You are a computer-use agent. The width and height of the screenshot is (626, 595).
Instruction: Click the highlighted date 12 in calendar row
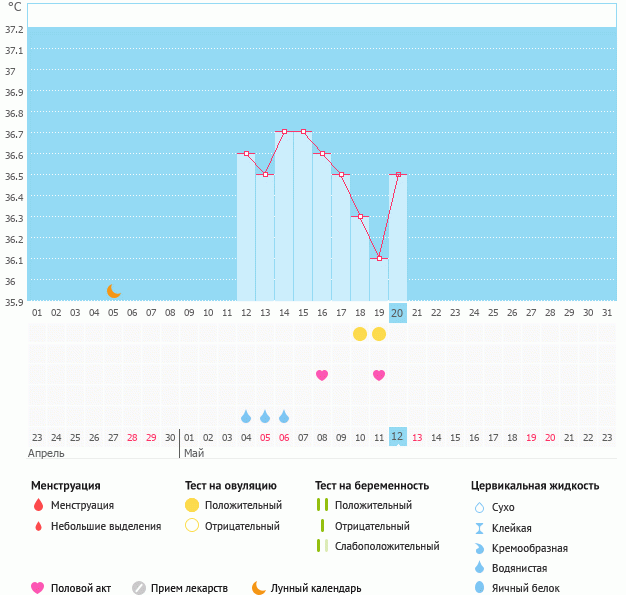[398, 437]
